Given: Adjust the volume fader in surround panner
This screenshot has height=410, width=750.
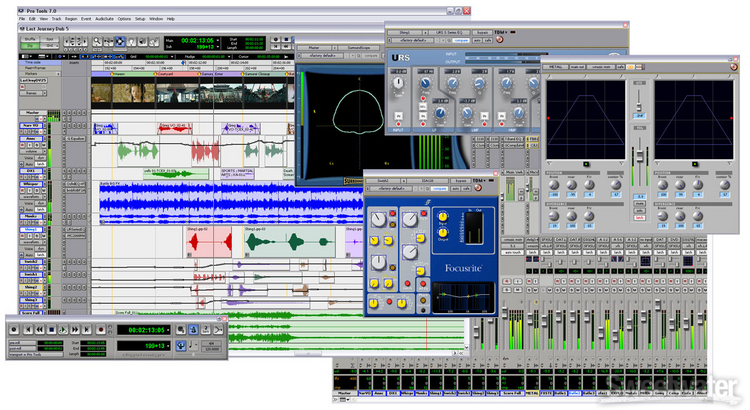Looking at the screenshot, I should pyautogui.click(x=640, y=156).
